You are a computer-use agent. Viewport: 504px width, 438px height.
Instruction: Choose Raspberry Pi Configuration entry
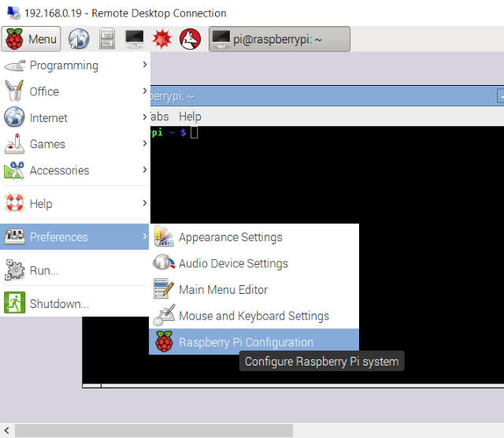(x=254, y=342)
